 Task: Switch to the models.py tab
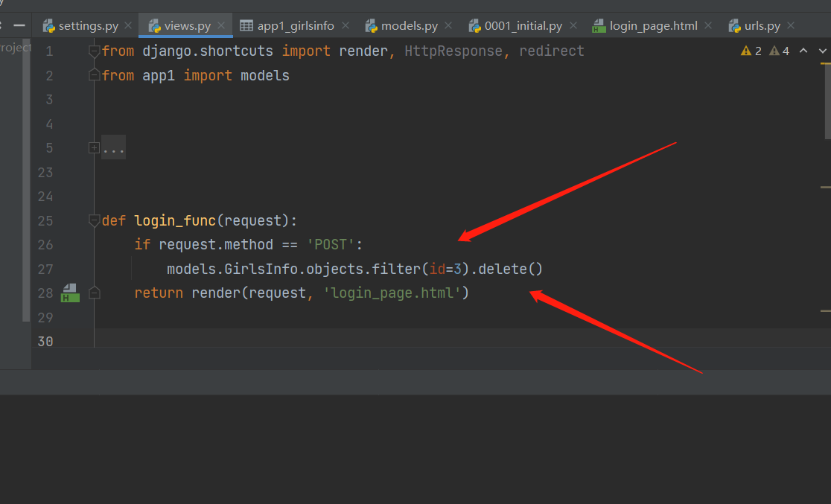[x=409, y=25]
